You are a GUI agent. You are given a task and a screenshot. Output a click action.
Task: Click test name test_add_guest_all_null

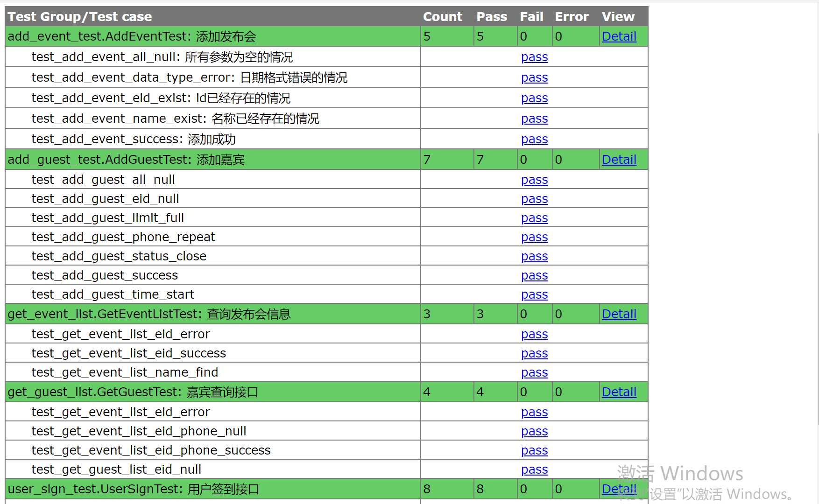click(103, 180)
